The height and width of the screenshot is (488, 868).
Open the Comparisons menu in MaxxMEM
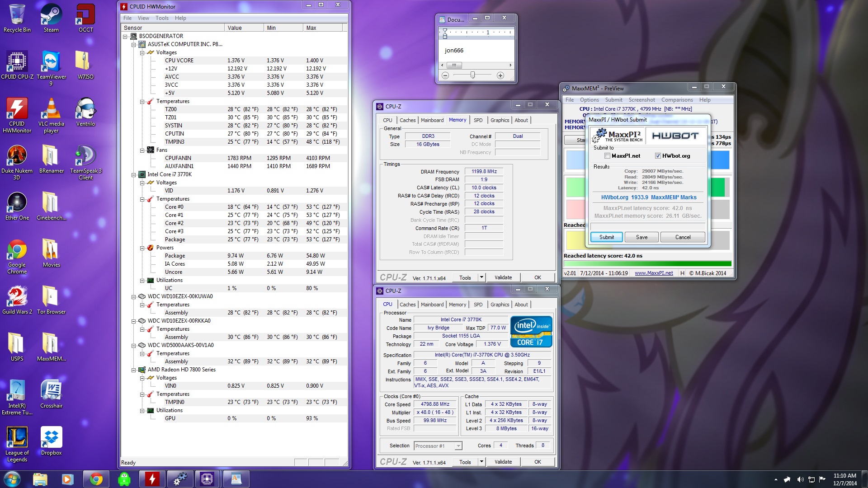point(677,100)
